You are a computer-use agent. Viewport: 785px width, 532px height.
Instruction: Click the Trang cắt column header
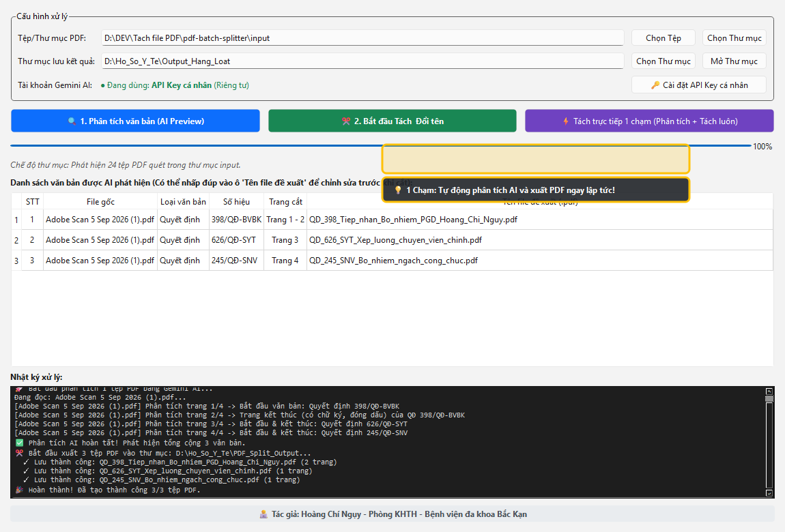tap(285, 201)
